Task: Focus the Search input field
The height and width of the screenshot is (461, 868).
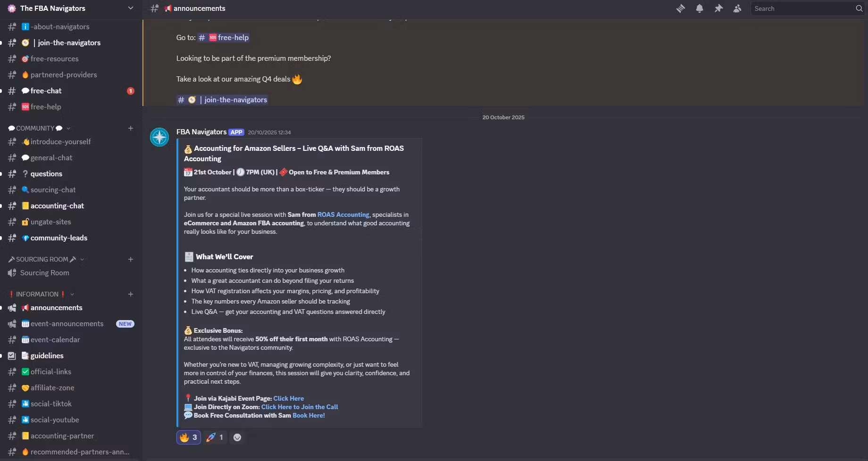Action: click(x=802, y=8)
